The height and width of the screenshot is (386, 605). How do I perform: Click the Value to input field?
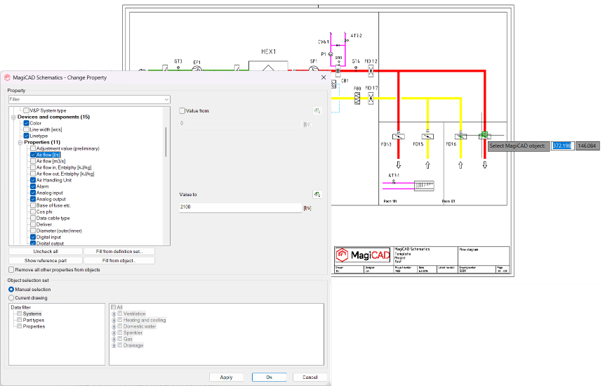pyautogui.click(x=240, y=207)
